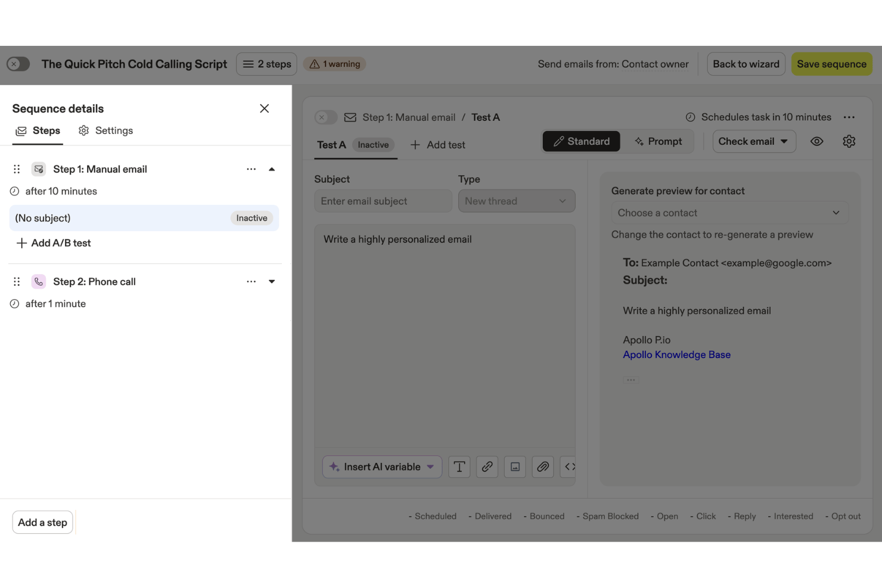Viewport: 882px width, 588px height.
Task: Click into the email body text area
Action: [445, 337]
